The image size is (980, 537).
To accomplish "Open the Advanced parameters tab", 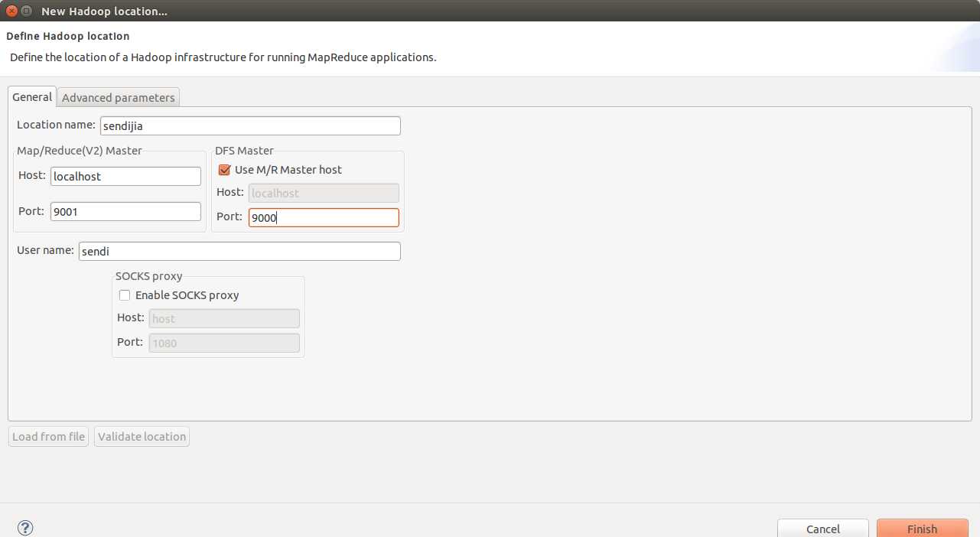I will point(119,98).
